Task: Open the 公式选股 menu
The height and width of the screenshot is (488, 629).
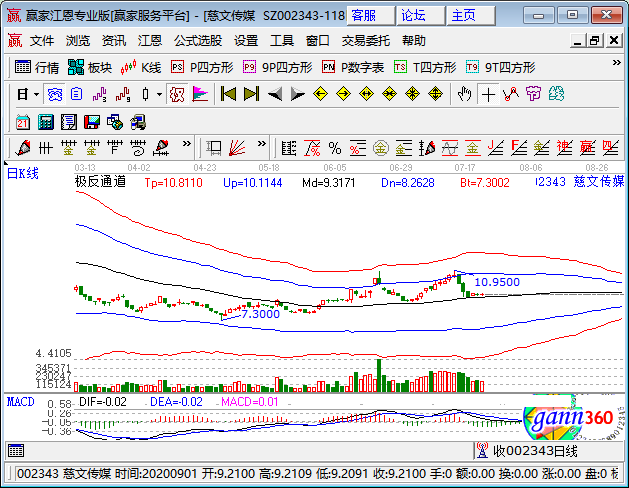Action: point(198,41)
